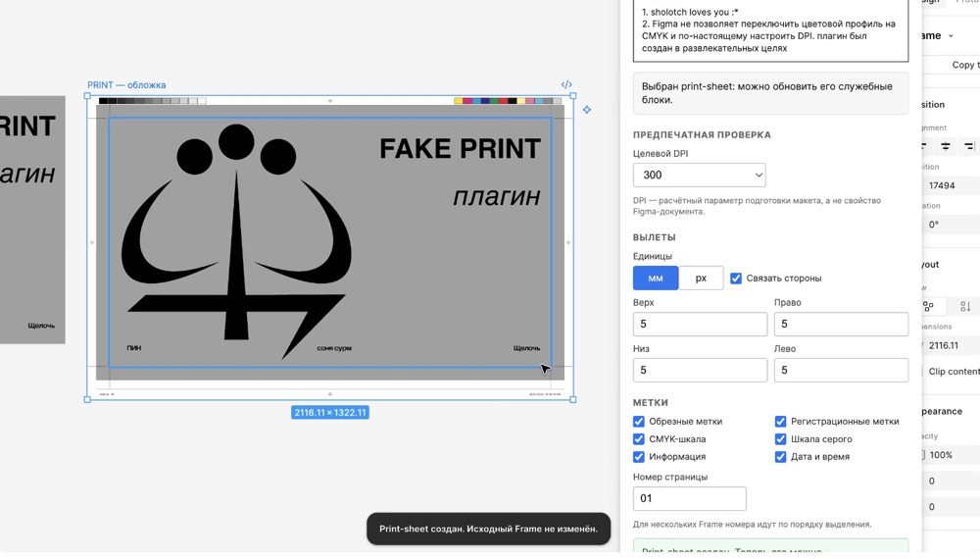Image resolution: width=980 pixels, height=559 pixels.
Task: Click the top-left selection handle of the frame
Action: click(87, 96)
